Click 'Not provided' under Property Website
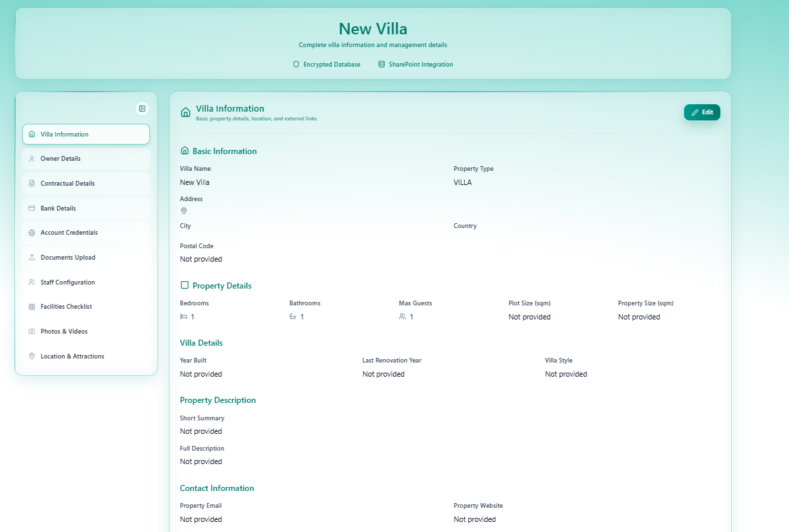 click(474, 519)
